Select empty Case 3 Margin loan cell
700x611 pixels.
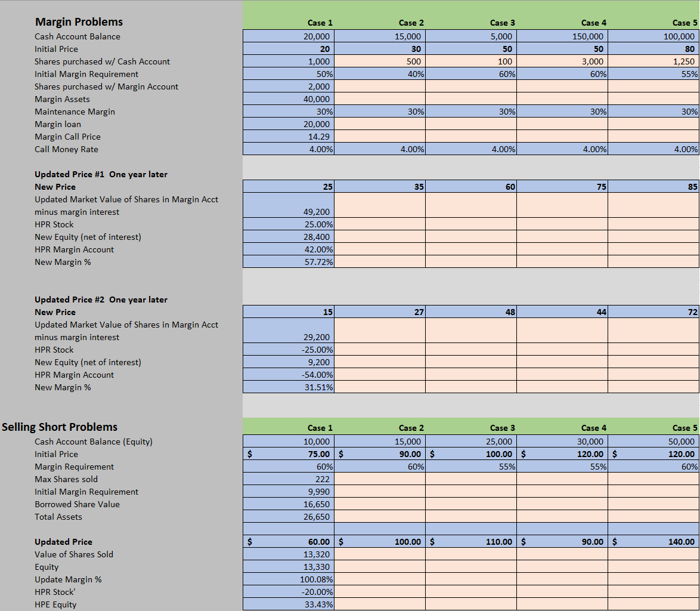tap(471, 124)
